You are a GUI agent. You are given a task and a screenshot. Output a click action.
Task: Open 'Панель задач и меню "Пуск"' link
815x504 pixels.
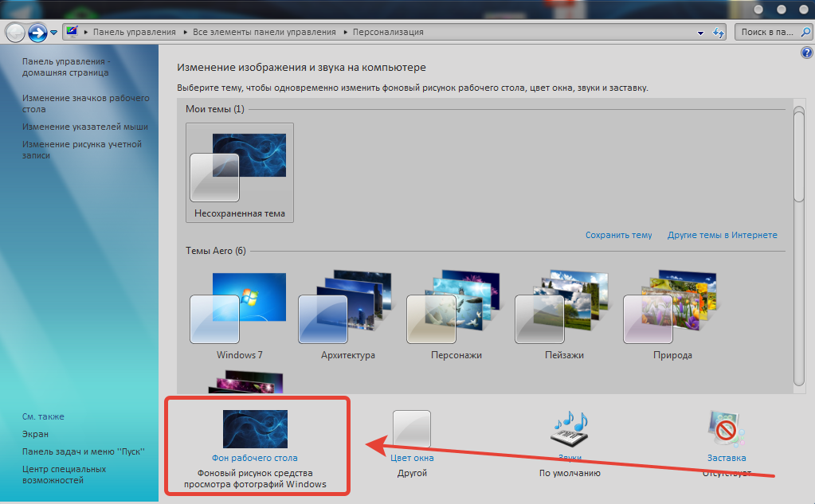pos(83,452)
